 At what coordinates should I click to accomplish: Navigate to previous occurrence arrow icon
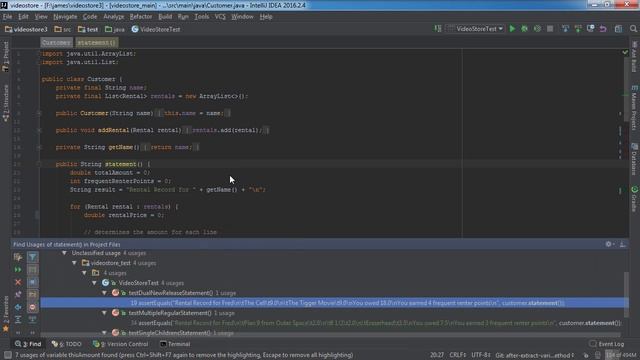[x=18, y=307]
